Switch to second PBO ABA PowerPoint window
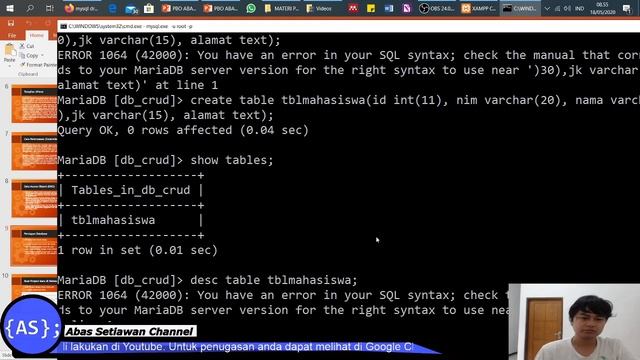Viewport: 640px width, 360px height. coord(221,8)
